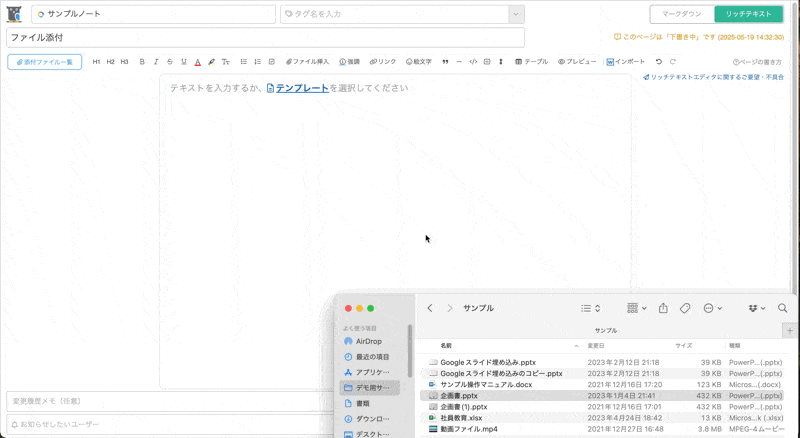
Task: Select file 社員教育.xlsx in Finder
Action: pos(602,418)
